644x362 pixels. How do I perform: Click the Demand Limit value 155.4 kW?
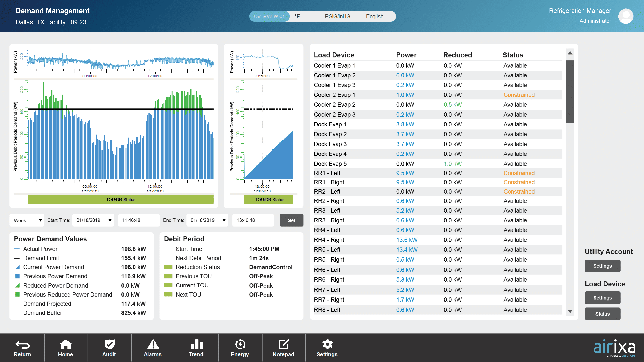coord(133,258)
